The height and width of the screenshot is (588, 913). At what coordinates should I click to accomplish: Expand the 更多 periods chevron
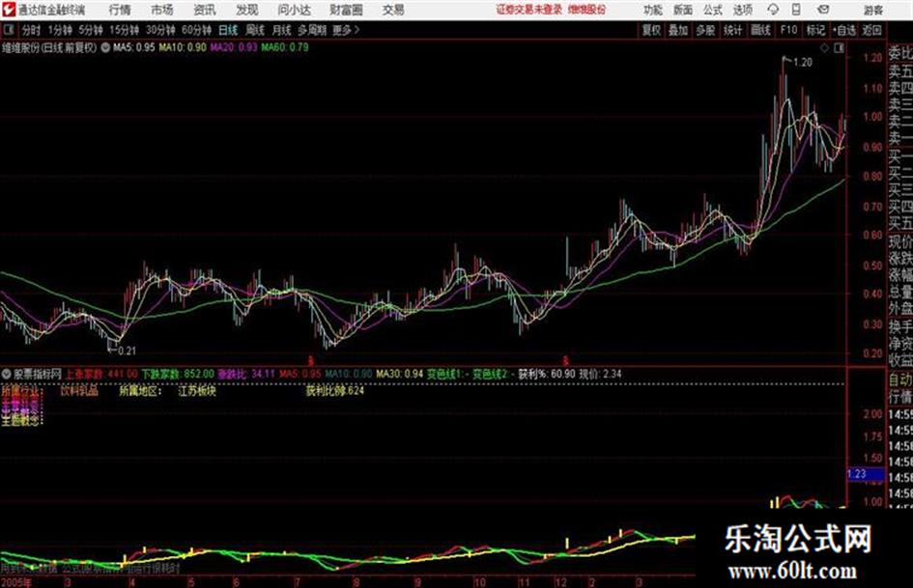346,30
